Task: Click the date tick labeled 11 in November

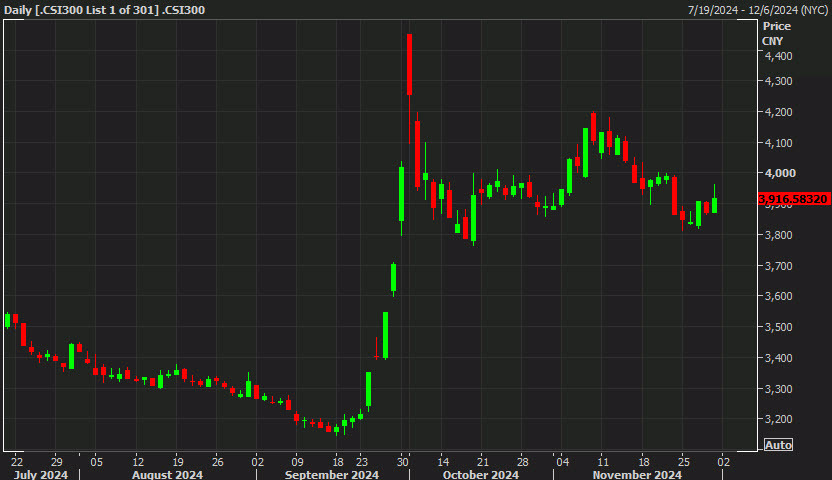Action: pos(601,462)
